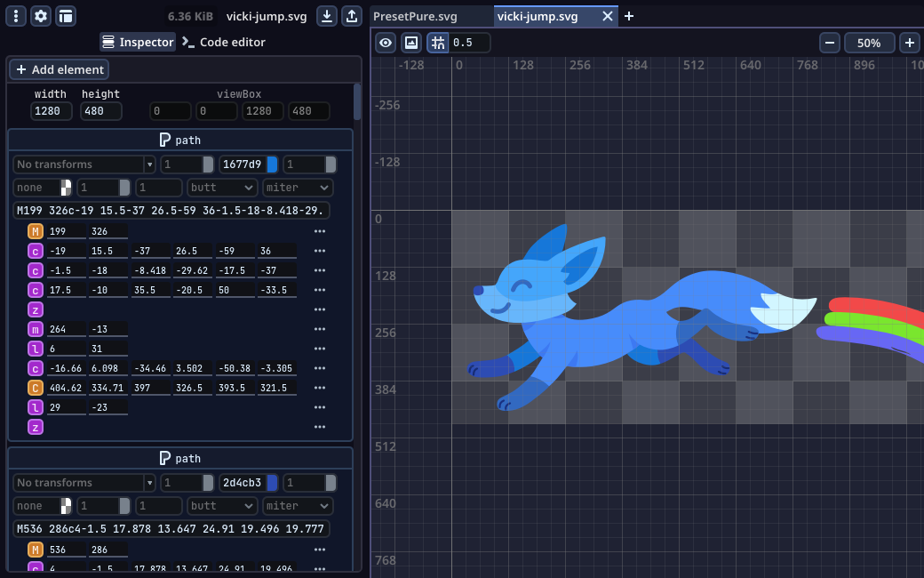Open options menu for C 404.62 row
Image resolution: width=924 pixels, height=578 pixels.
click(x=320, y=388)
